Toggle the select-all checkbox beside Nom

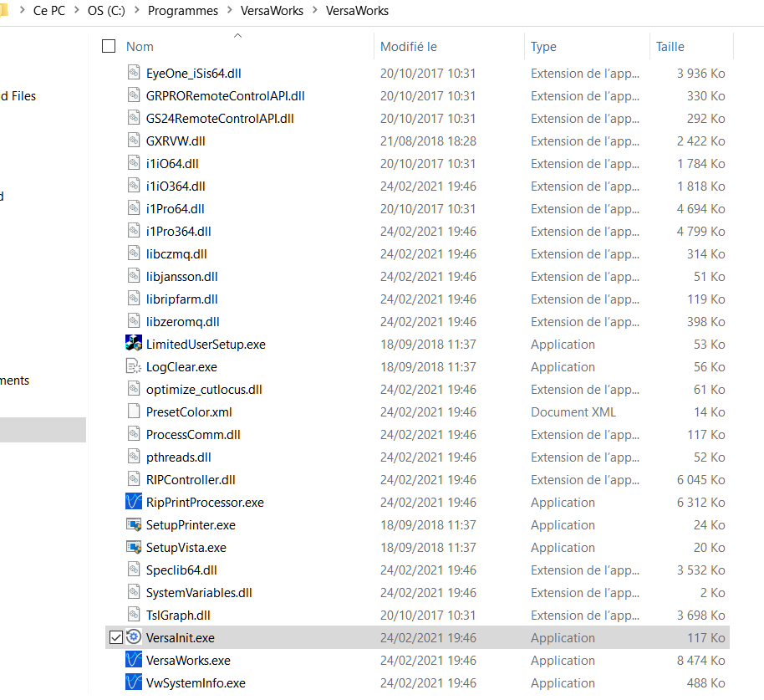tap(109, 46)
